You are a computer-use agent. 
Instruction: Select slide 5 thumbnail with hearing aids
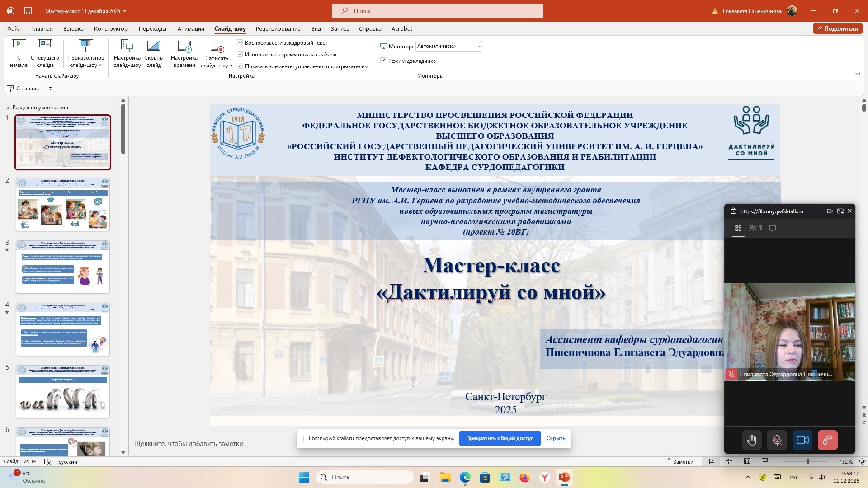pyautogui.click(x=63, y=391)
